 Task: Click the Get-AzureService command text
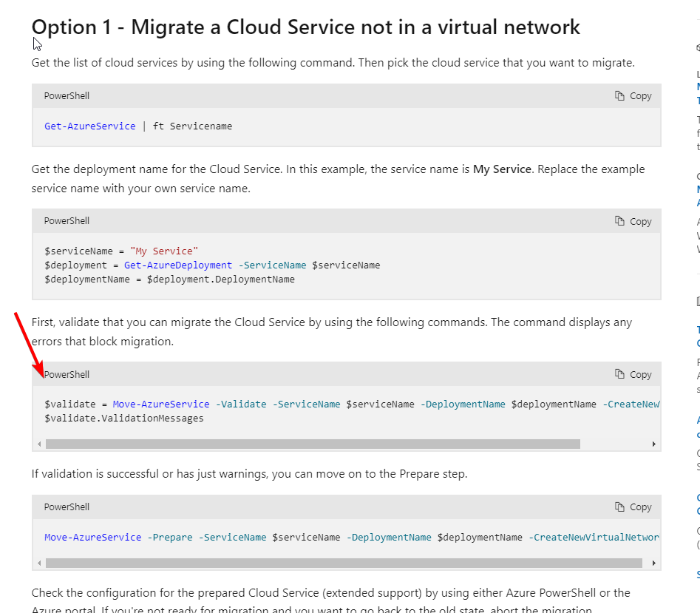click(89, 126)
